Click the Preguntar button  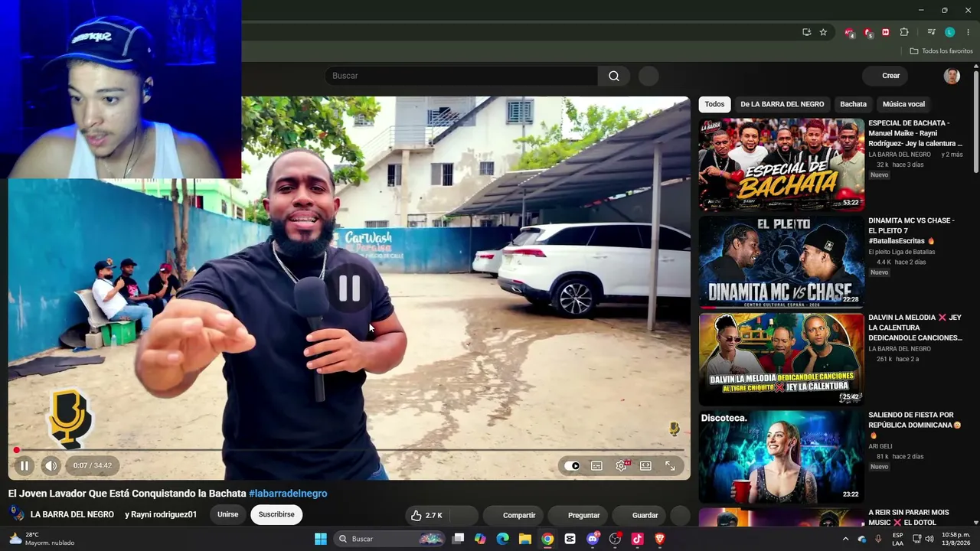pyautogui.click(x=577, y=516)
